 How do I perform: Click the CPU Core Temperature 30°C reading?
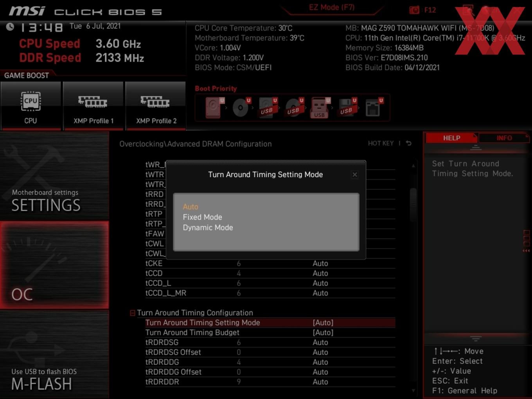click(x=243, y=28)
